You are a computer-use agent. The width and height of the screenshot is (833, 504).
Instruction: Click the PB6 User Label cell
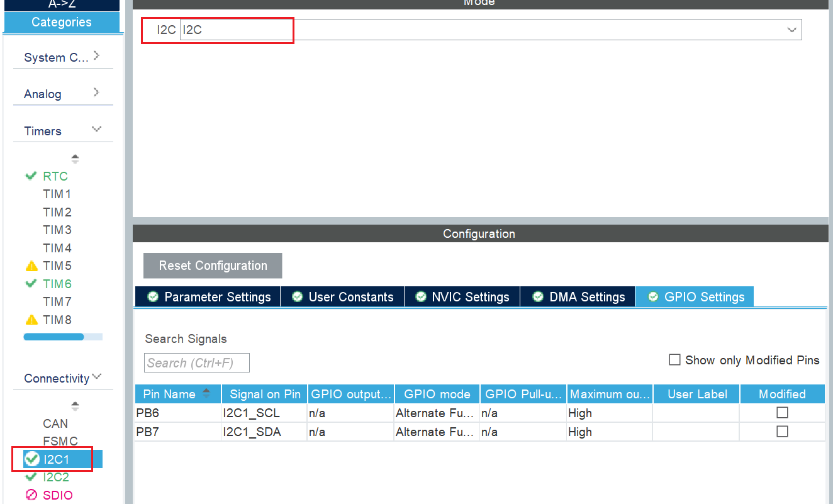(x=697, y=413)
